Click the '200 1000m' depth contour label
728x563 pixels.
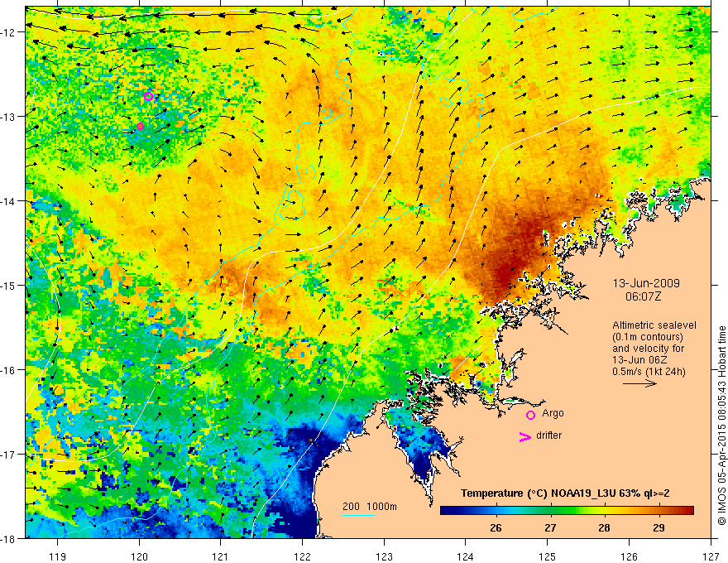point(370,507)
